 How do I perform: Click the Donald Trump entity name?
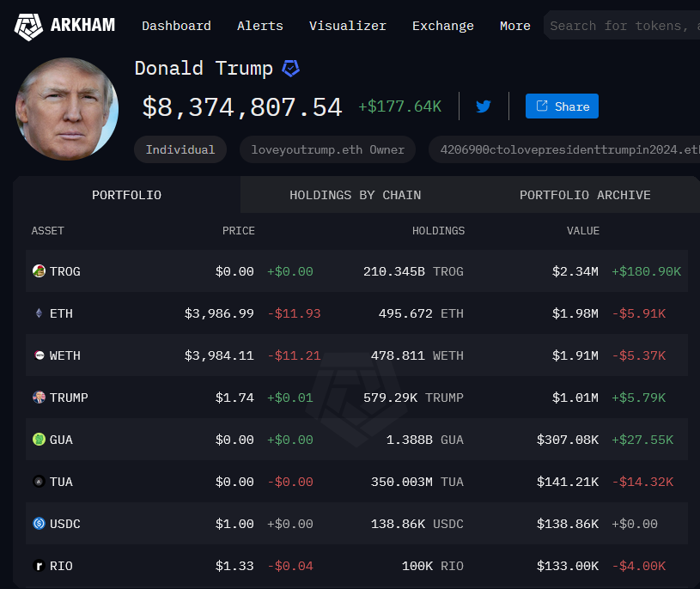[x=204, y=69]
